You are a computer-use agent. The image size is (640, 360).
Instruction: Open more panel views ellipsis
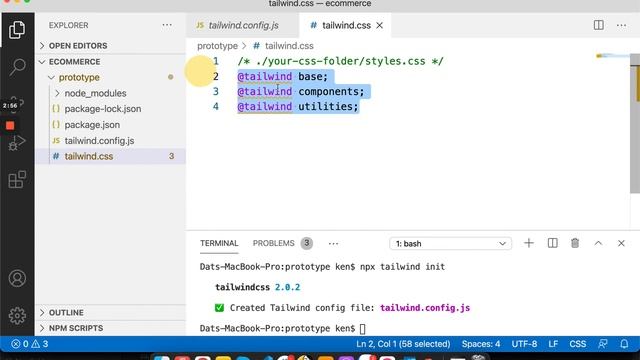pyautogui.click(x=333, y=244)
